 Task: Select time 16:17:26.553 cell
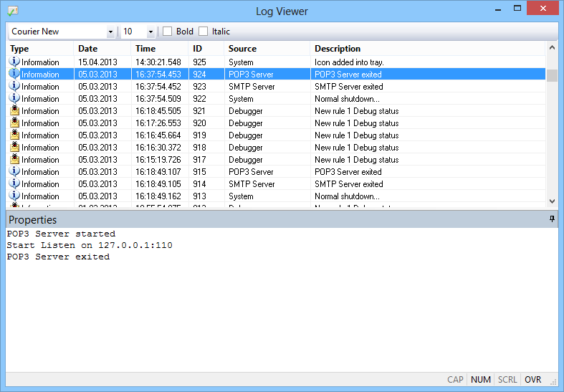[x=158, y=123]
